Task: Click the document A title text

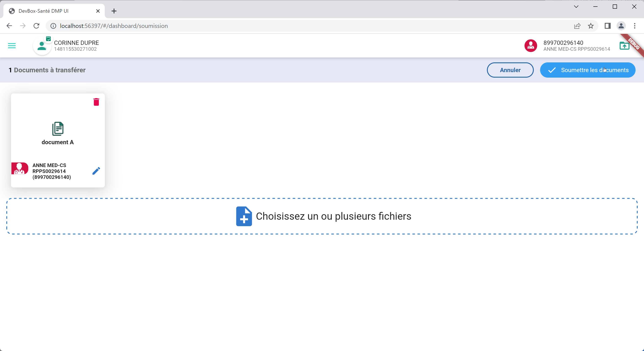Action: tap(57, 142)
